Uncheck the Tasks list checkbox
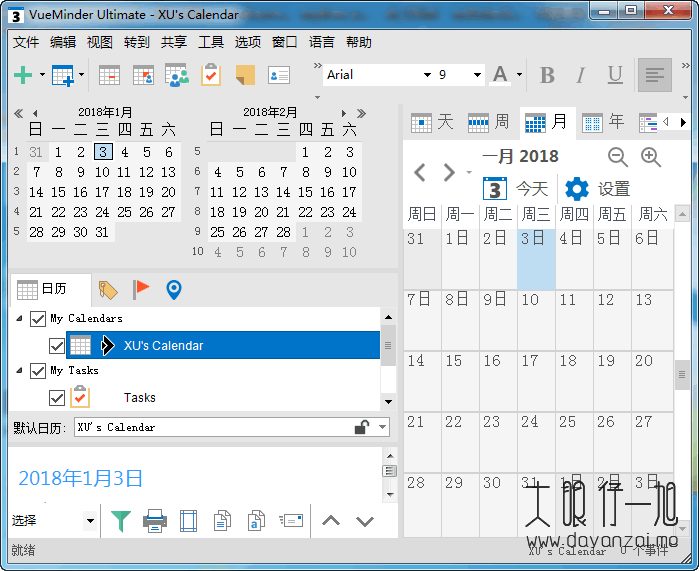 coord(57,398)
